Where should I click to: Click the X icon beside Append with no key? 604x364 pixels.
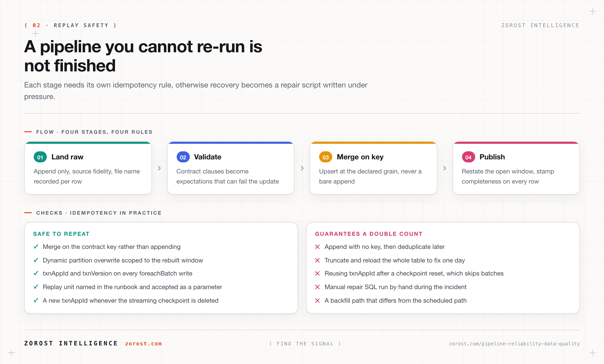coord(317,247)
